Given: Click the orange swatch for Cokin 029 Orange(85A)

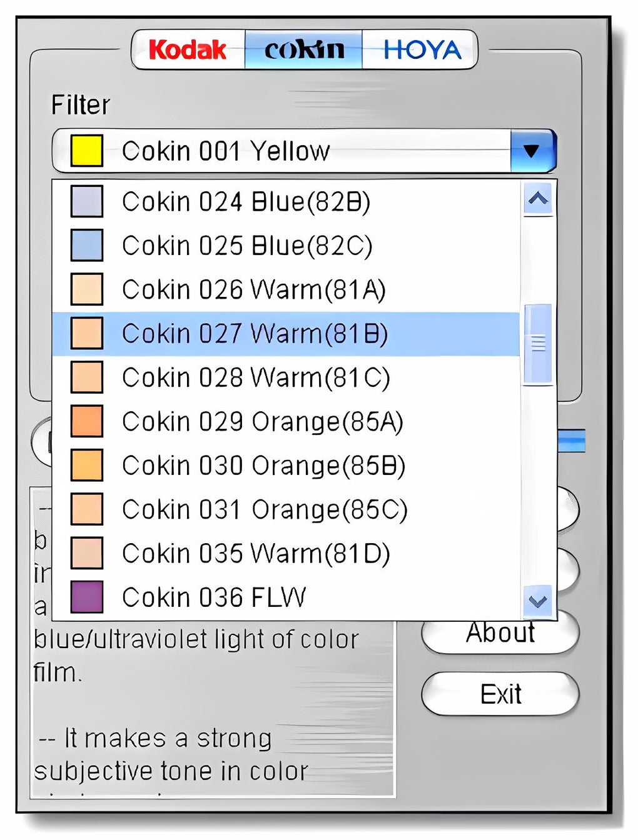Looking at the screenshot, I should click(x=87, y=421).
